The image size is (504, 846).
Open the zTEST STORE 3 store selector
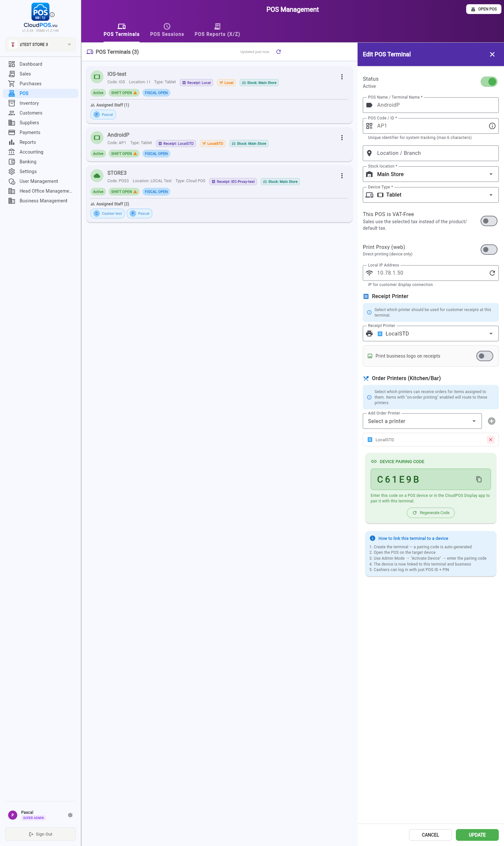[x=40, y=45]
